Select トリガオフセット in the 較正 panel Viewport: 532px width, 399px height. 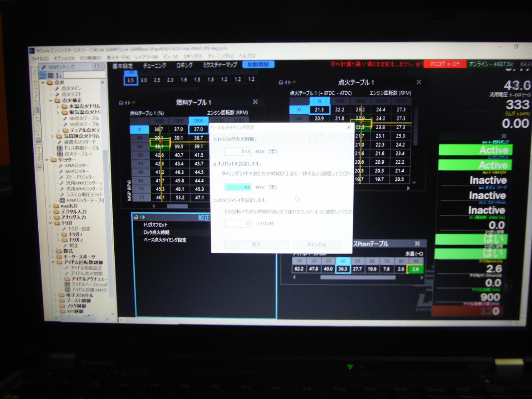(155, 225)
